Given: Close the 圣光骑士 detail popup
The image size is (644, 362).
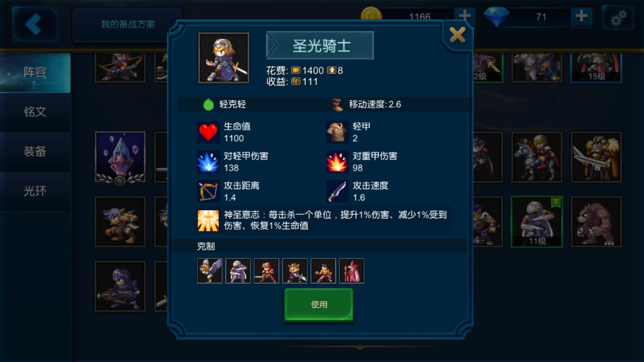Looking at the screenshot, I should coord(458,35).
